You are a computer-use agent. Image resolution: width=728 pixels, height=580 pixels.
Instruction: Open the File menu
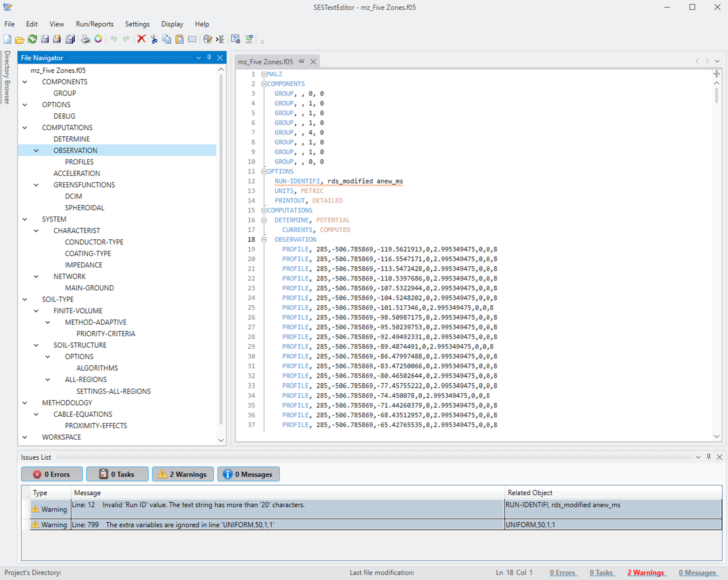[10, 24]
